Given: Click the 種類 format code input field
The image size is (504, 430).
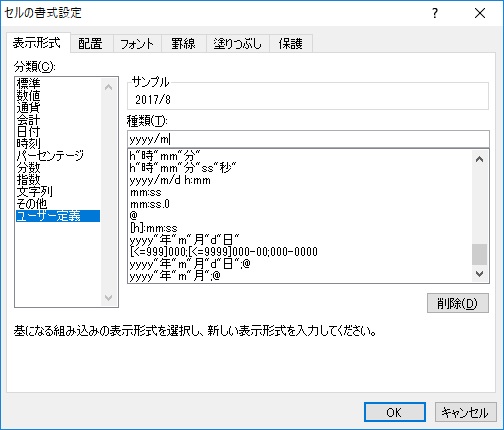Looking at the screenshot, I should tap(308, 139).
